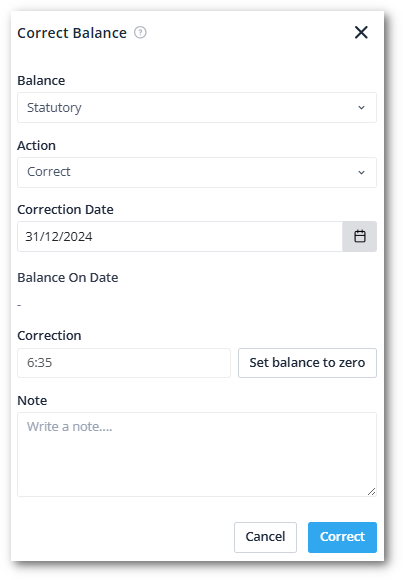Click the Balance On Date label
This screenshot has height=580, width=403.
click(x=68, y=277)
